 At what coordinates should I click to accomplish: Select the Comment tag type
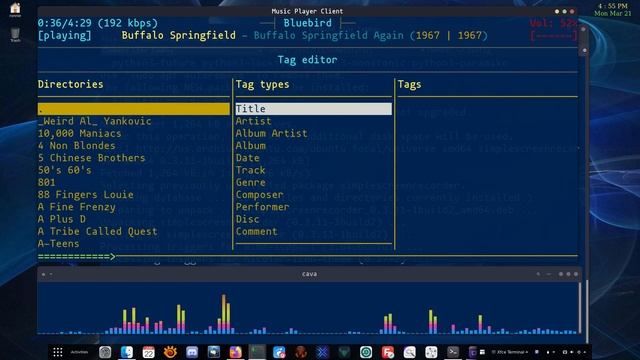tap(256, 231)
